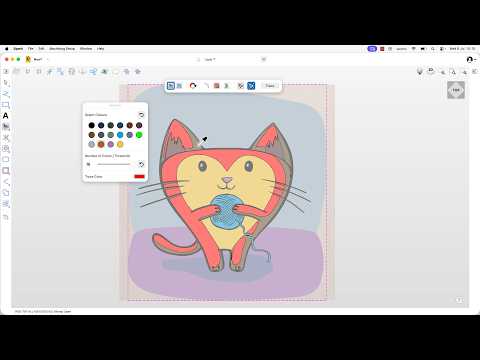Select the zigzag line drawing tool
The height and width of the screenshot is (360, 480).
coord(6,94)
